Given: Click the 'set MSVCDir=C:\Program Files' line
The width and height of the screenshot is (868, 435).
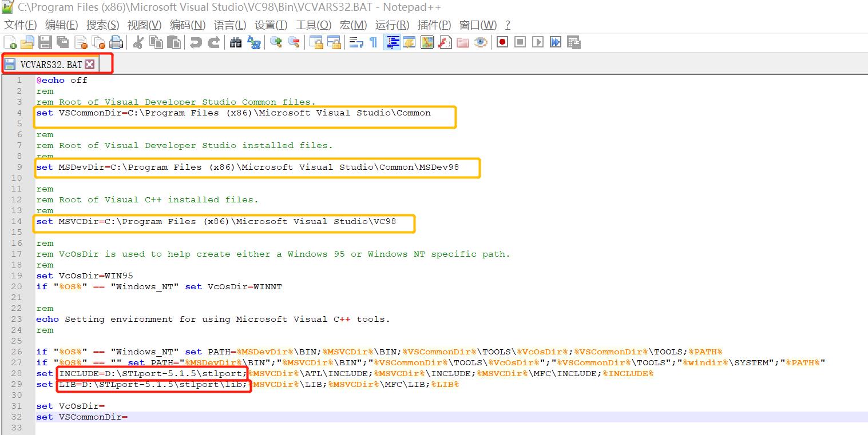Looking at the screenshot, I should pyautogui.click(x=216, y=222).
